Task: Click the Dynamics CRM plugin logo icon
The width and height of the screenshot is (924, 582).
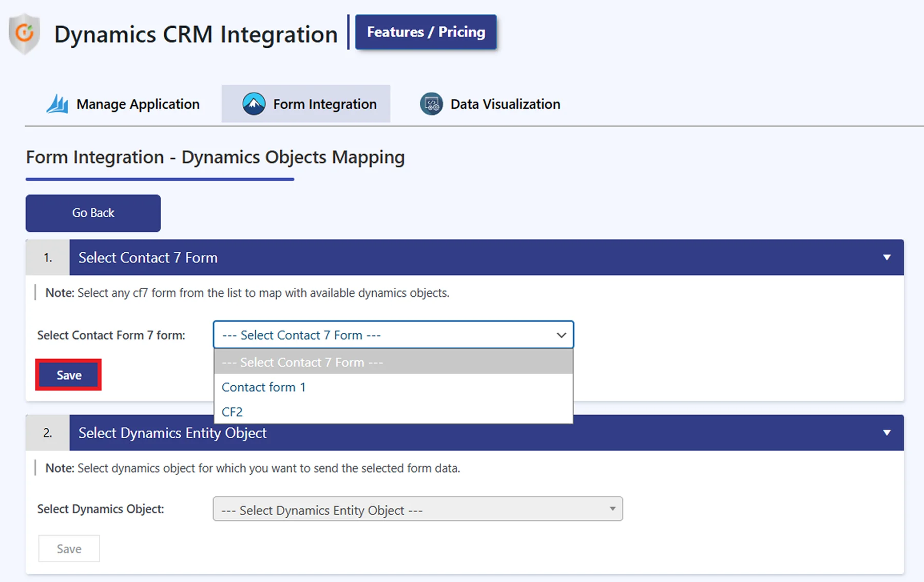Action: pos(25,34)
